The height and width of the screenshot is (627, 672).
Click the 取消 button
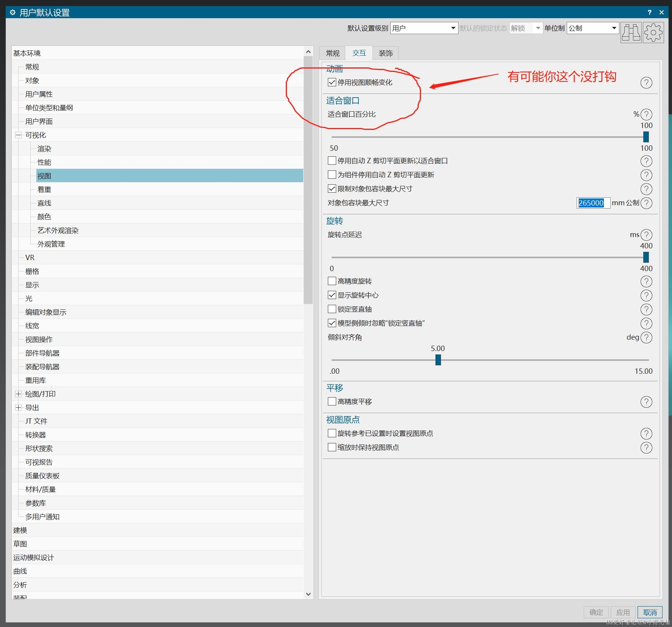click(x=650, y=612)
